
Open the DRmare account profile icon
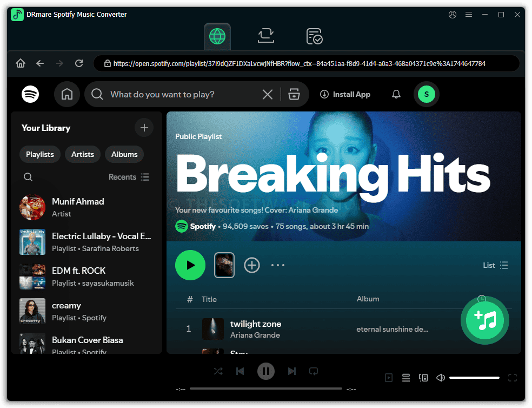coord(453,15)
